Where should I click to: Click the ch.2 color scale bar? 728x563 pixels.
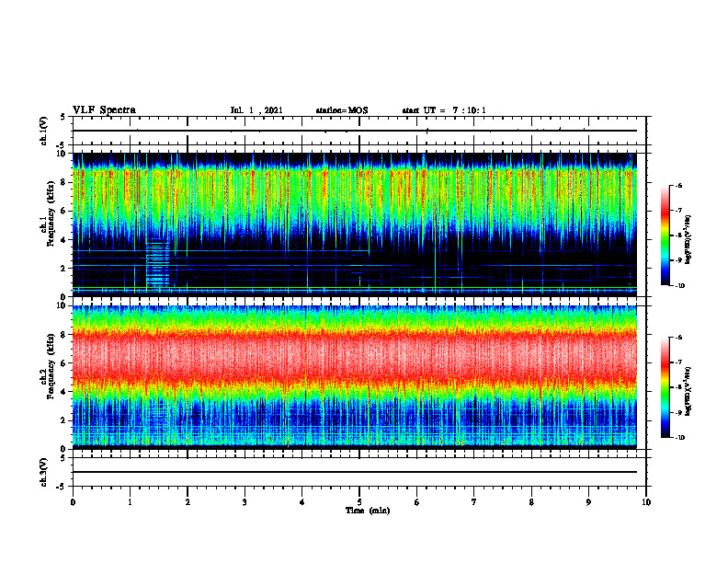click(665, 387)
